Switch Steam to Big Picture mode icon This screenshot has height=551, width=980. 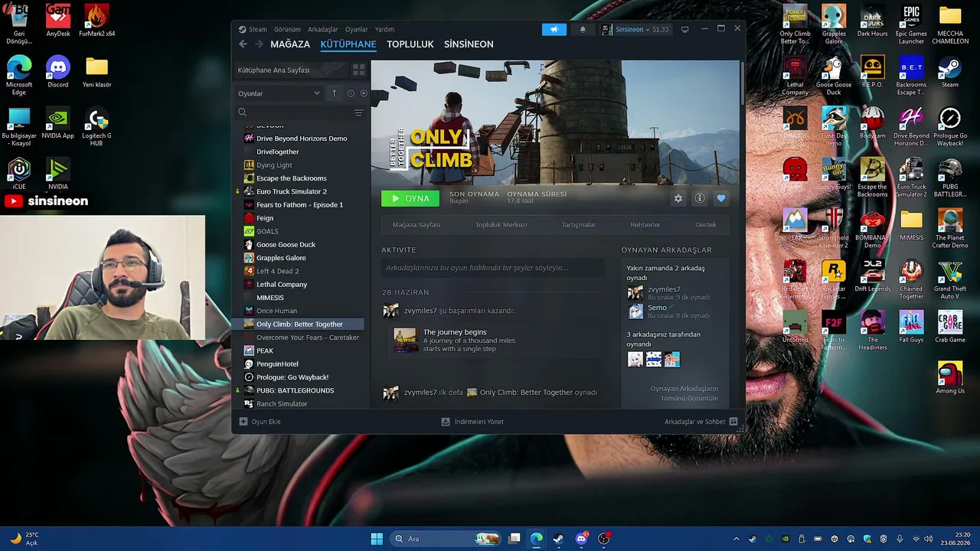[684, 29]
